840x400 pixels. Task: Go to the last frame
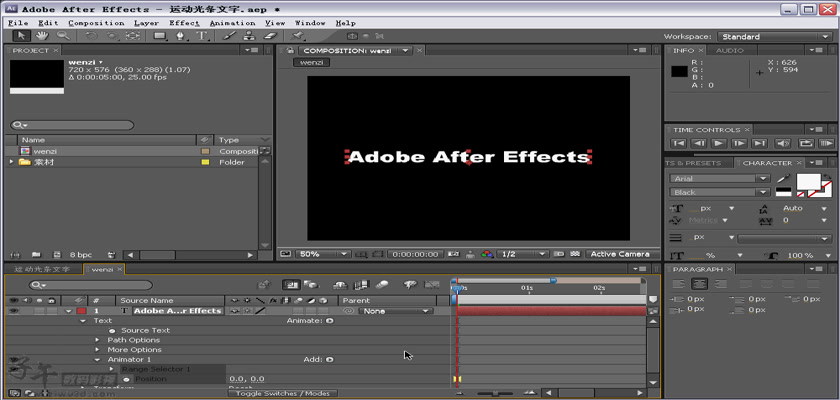click(759, 143)
